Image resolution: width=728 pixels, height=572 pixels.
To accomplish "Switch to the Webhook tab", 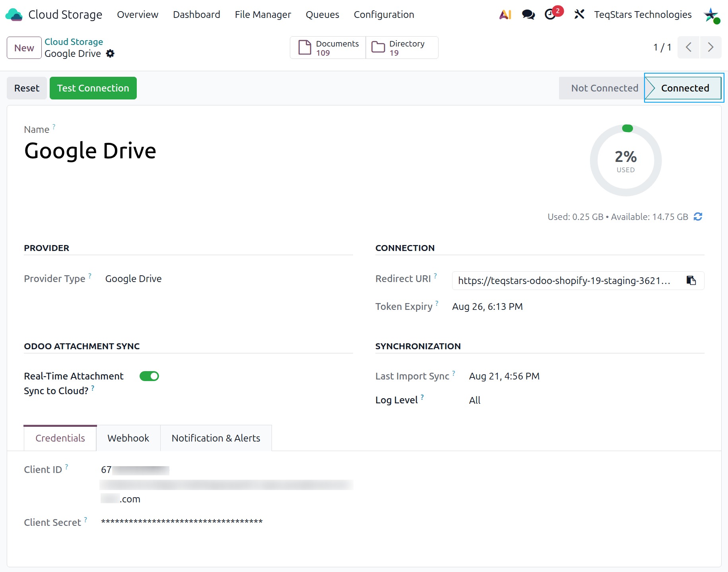I will coord(128,438).
